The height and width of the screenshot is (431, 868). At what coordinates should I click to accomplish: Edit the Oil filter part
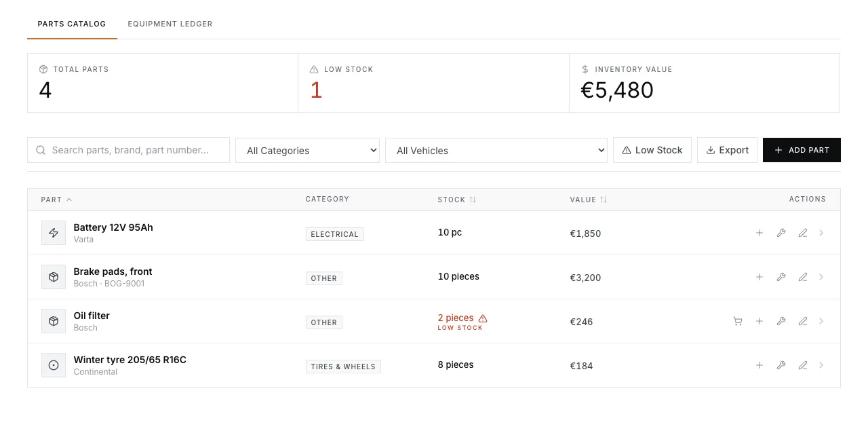click(x=803, y=321)
